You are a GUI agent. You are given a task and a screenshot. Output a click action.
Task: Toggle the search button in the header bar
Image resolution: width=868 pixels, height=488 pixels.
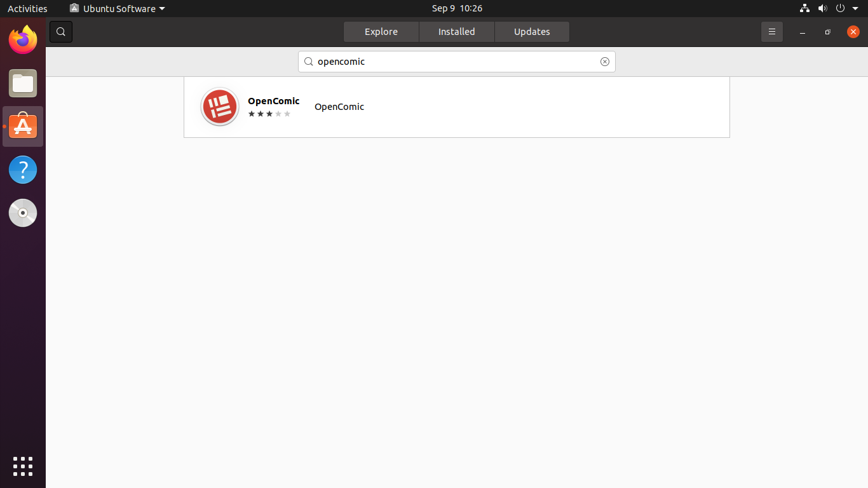click(x=61, y=32)
